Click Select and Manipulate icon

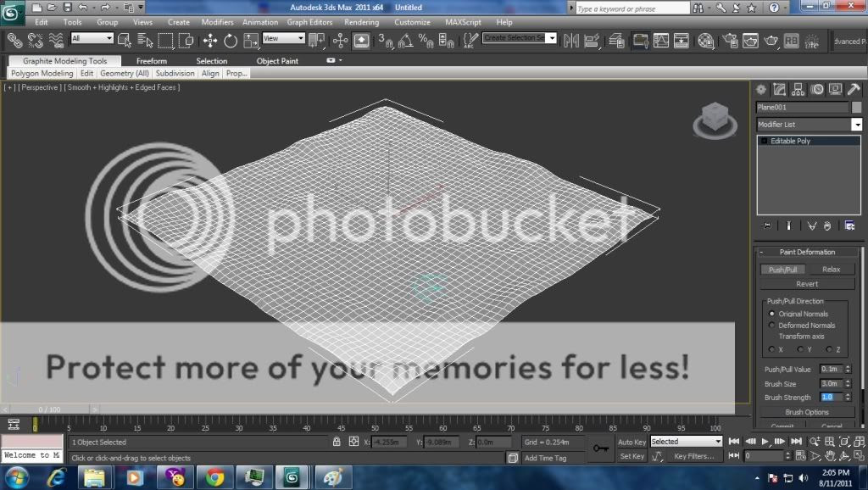click(341, 41)
